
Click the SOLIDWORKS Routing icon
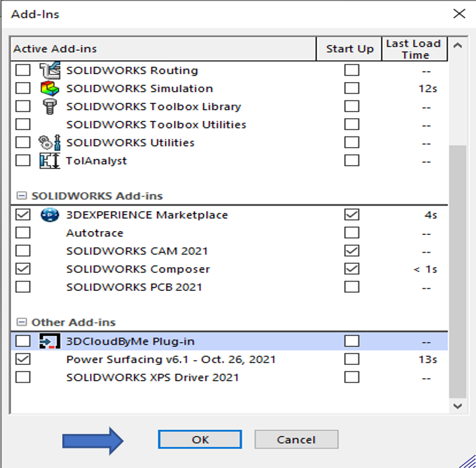(x=49, y=70)
